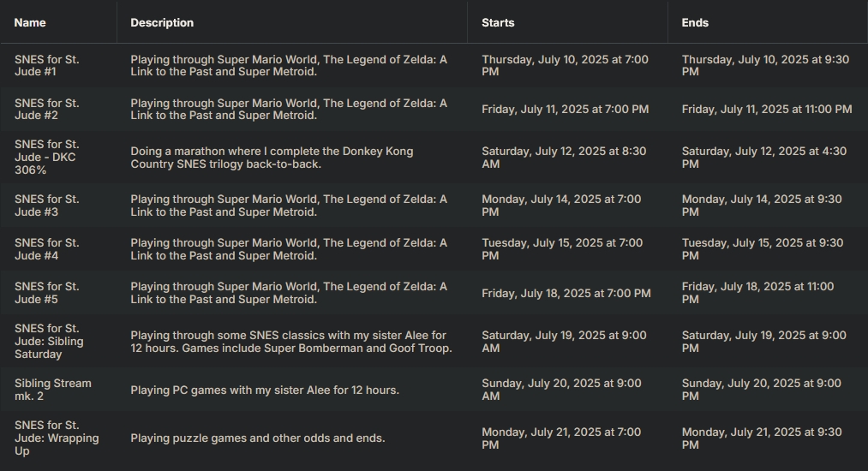This screenshot has height=471, width=868.
Task: Click the Donkey Kong Country trilogy description
Action: pos(272,158)
